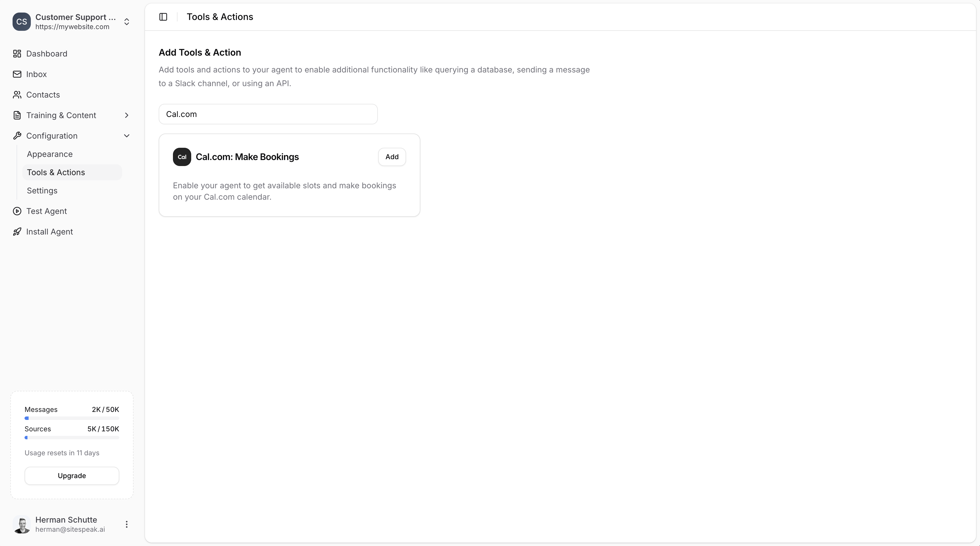Open the Dashboard from the sidebar
Image resolution: width=980 pixels, height=546 pixels.
47,54
